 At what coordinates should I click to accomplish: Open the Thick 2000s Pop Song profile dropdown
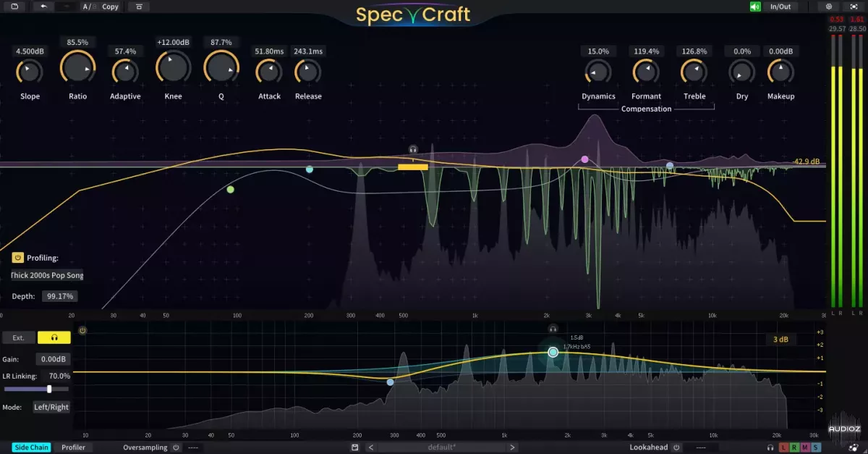47,275
